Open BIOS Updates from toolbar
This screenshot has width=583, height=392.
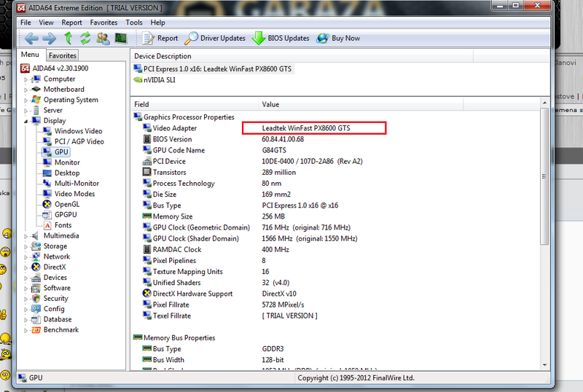[x=281, y=39]
